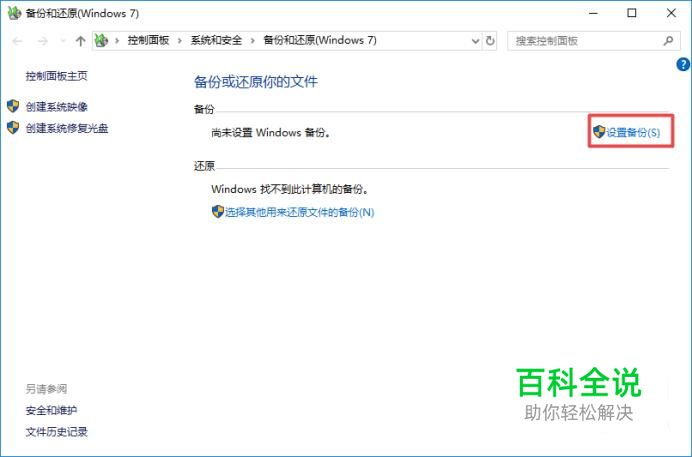Refresh the current Control Panel page

490,41
